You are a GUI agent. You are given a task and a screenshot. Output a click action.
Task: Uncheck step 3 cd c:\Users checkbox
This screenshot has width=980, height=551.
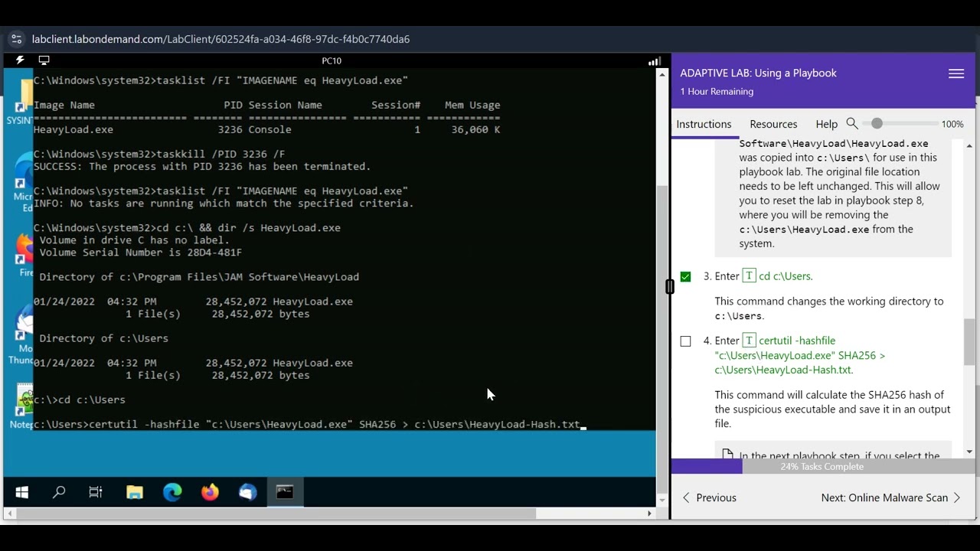[x=685, y=277]
